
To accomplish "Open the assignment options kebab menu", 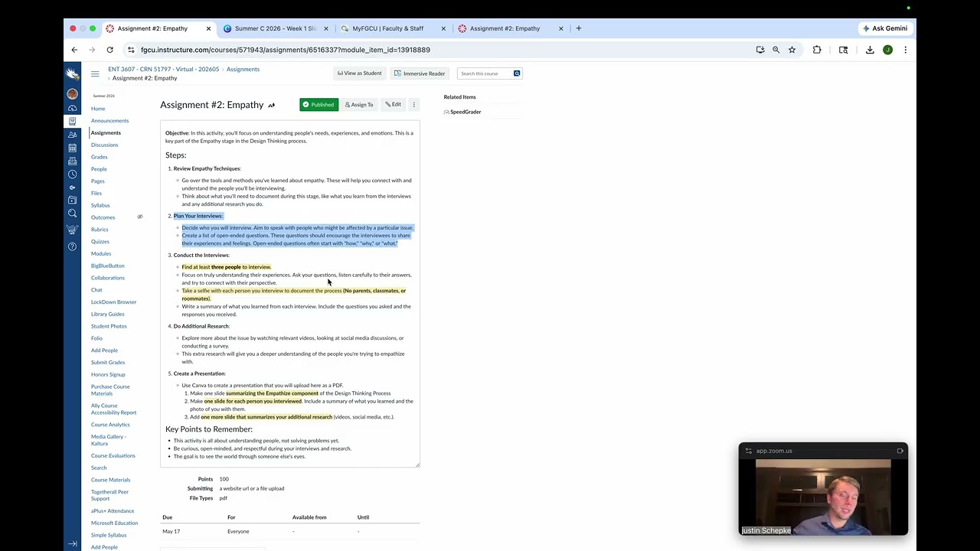I will point(413,105).
